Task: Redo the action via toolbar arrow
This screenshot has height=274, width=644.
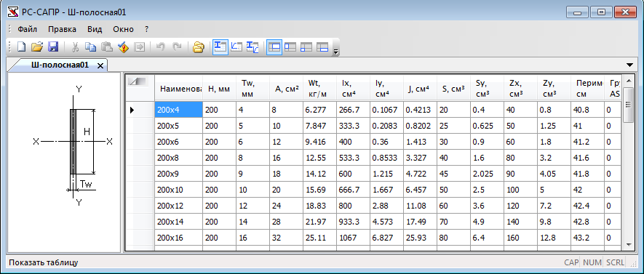Action: 177,47
